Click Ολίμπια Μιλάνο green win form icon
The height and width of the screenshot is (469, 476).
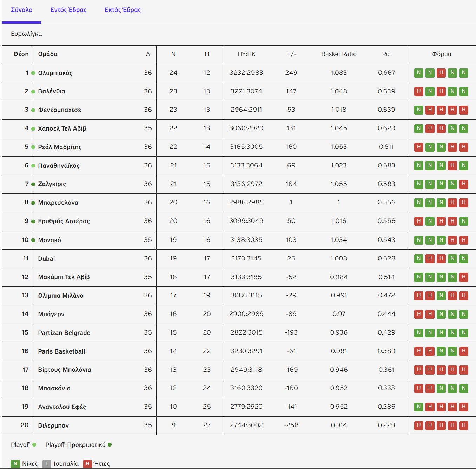(x=441, y=296)
